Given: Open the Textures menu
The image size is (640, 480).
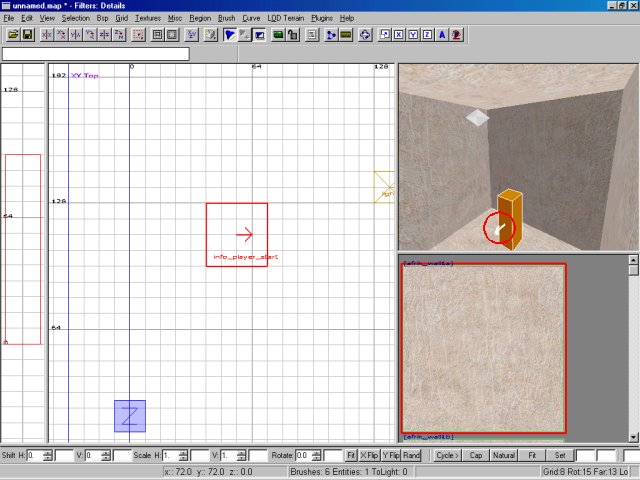Looking at the screenshot, I should [148, 18].
